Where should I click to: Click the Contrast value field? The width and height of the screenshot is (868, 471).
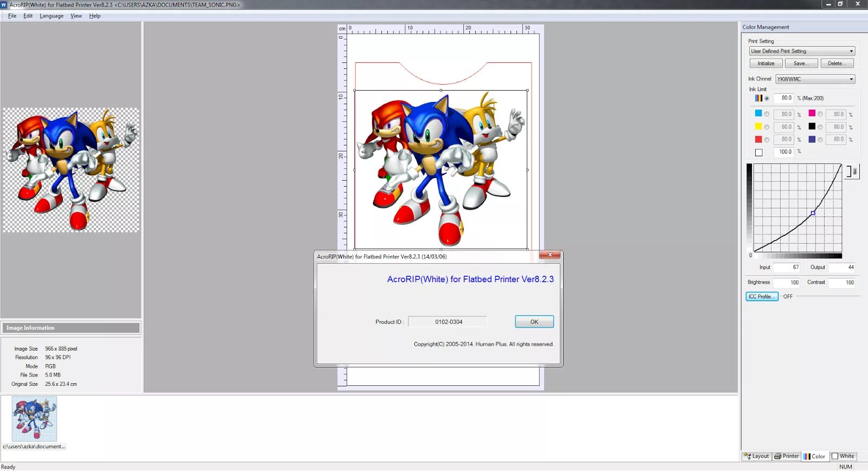coord(842,283)
